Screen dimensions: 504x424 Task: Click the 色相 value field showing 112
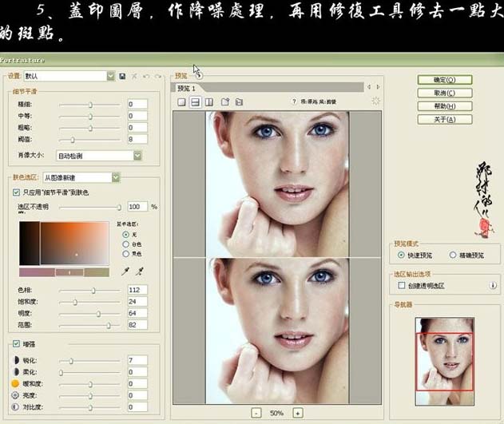tap(137, 290)
